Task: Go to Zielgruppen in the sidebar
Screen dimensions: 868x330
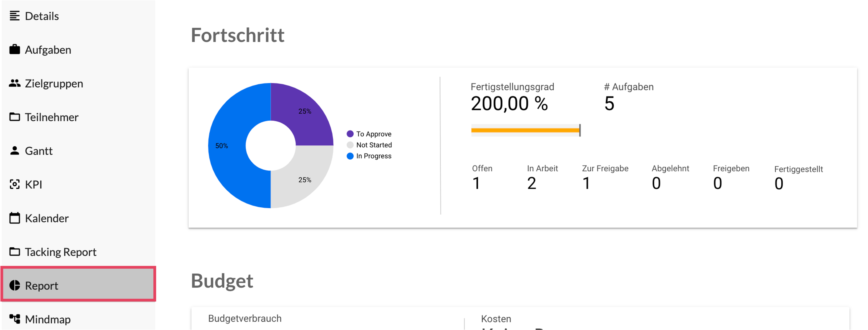Action: pyautogui.click(x=54, y=83)
